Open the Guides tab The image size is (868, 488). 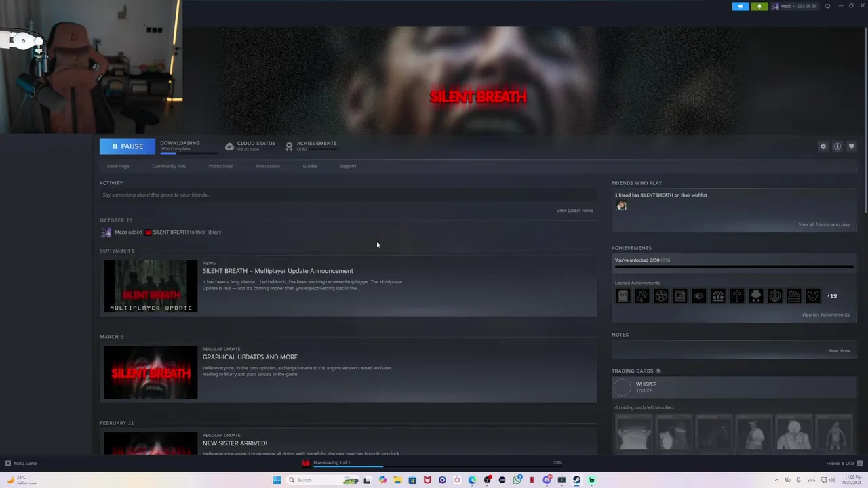(310, 166)
